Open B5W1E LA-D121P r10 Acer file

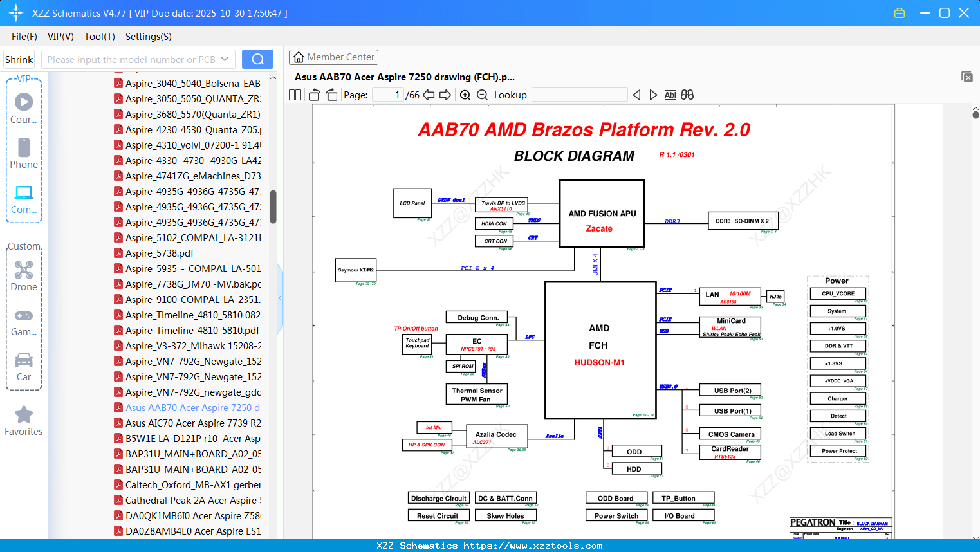pos(187,438)
